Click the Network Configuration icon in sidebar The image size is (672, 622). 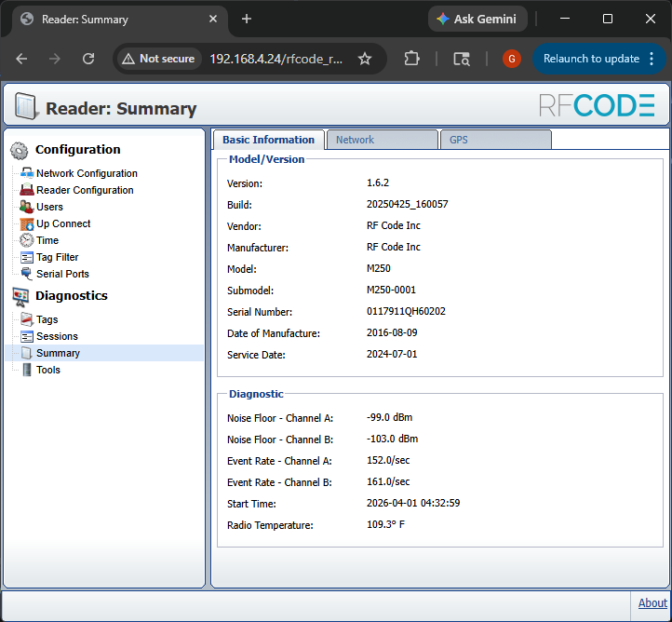[x=26, y=173]
